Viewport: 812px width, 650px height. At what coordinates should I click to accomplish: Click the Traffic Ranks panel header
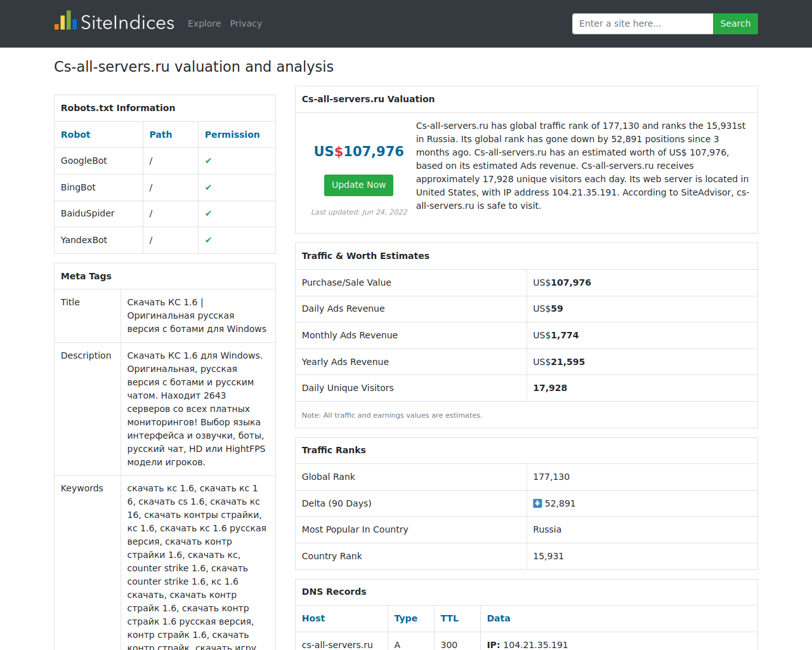click(x=334, y=450)
